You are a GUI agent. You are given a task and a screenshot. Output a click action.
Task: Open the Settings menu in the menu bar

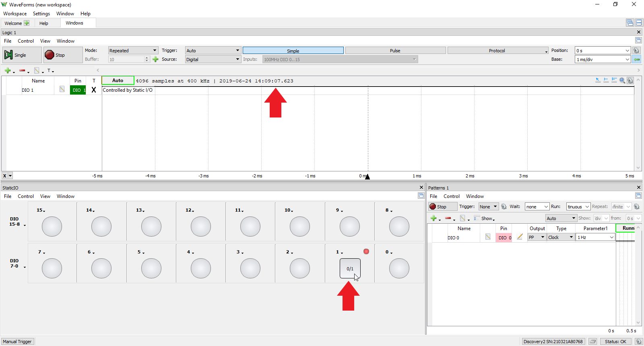pos(41,14)
